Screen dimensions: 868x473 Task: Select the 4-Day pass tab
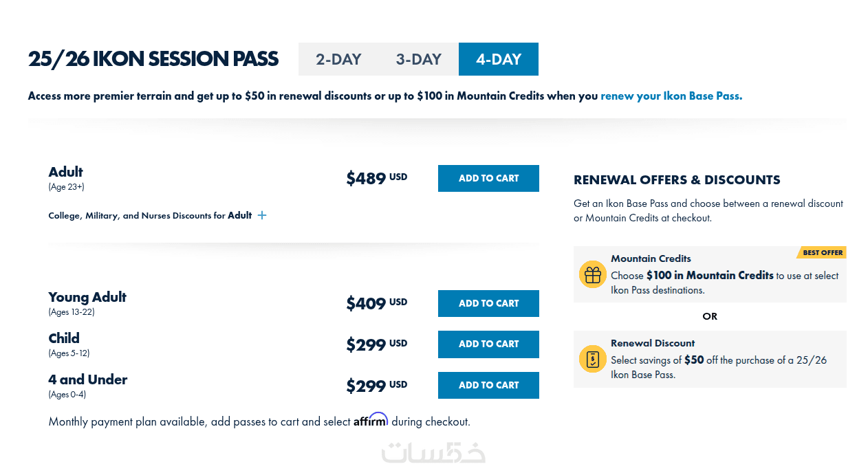(x=498, y=59)
